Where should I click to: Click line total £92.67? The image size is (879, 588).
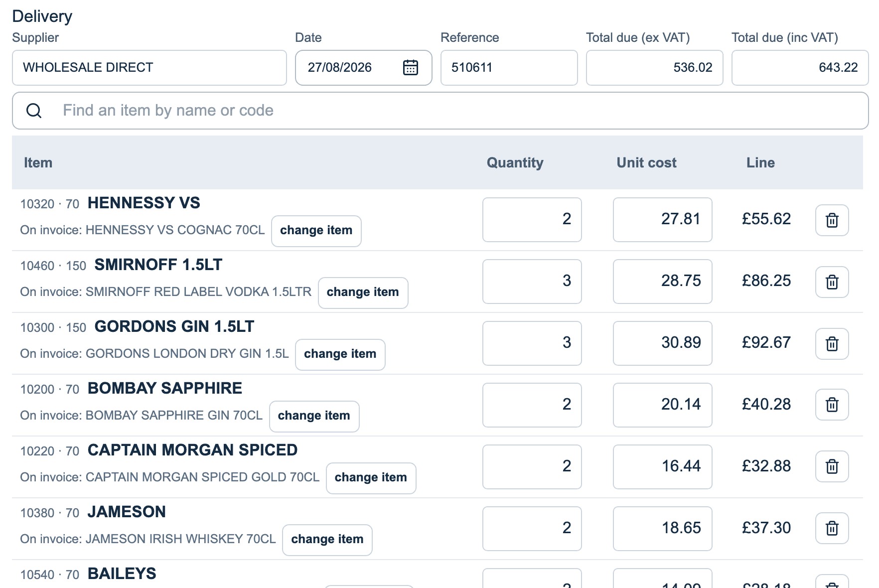[766, 342]
